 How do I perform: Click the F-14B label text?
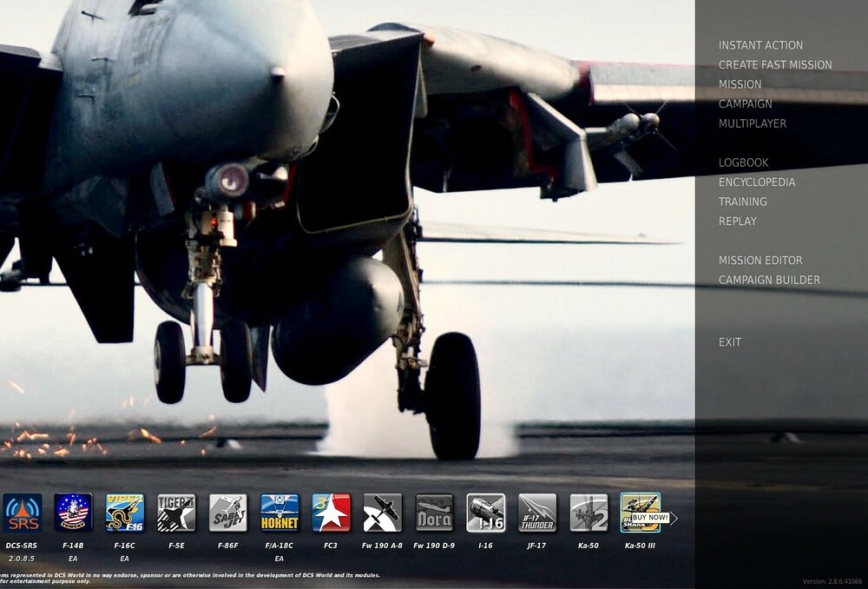point(73,546)
